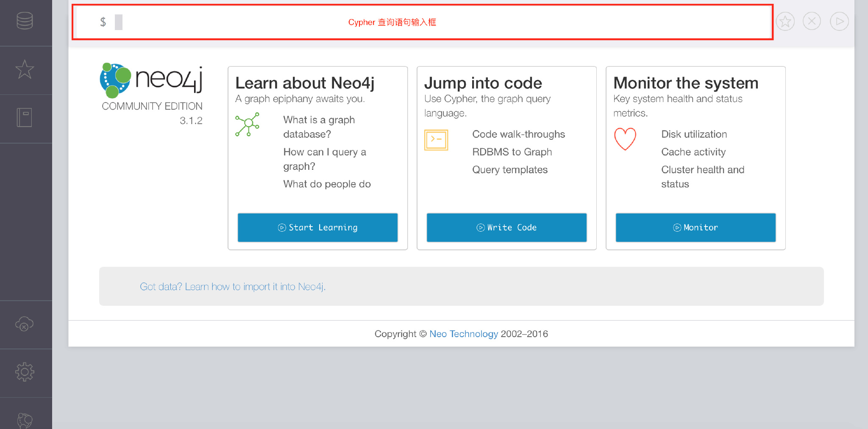The height and width of the screenshot is (429, 868).
Task: Click the version number 3.1.2
Action: point(191,121)
